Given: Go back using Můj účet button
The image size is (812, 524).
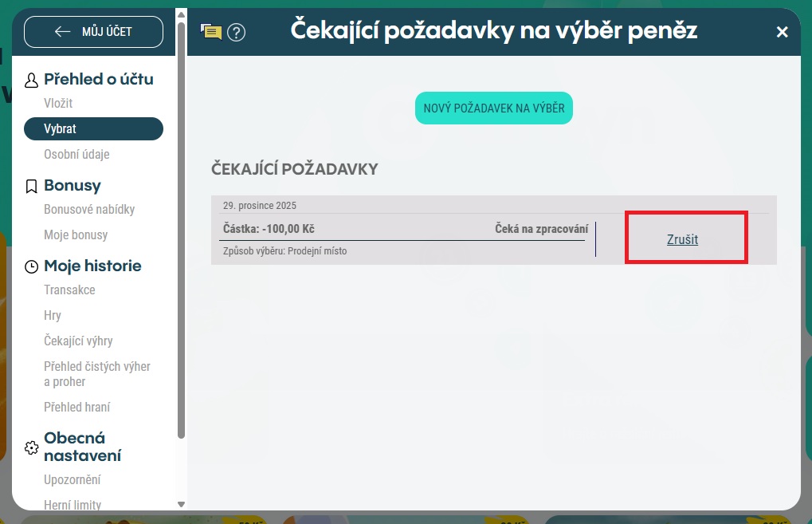Looking at the screenshot, I should coord(93,32).
